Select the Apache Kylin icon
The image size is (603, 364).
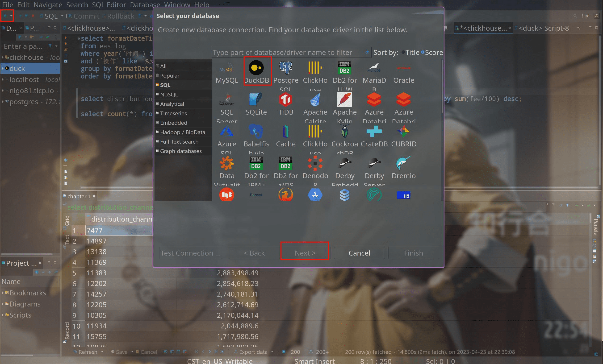pos(345,99)
